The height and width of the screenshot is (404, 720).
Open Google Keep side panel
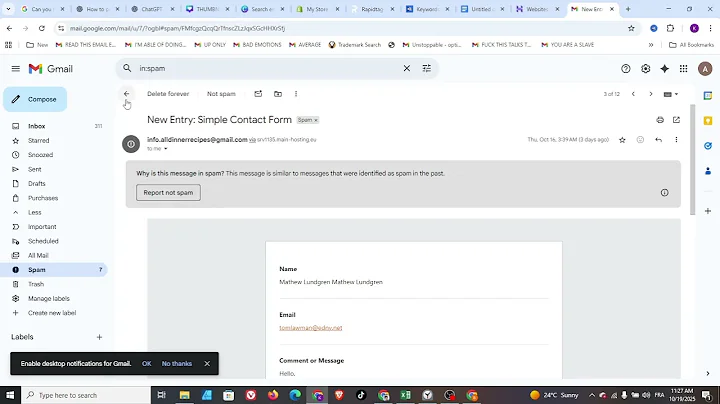(708, 121)
